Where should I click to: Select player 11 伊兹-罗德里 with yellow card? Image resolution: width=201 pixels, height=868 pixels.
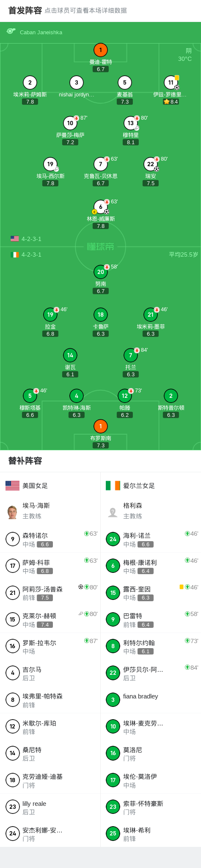[x=171, y=82]
